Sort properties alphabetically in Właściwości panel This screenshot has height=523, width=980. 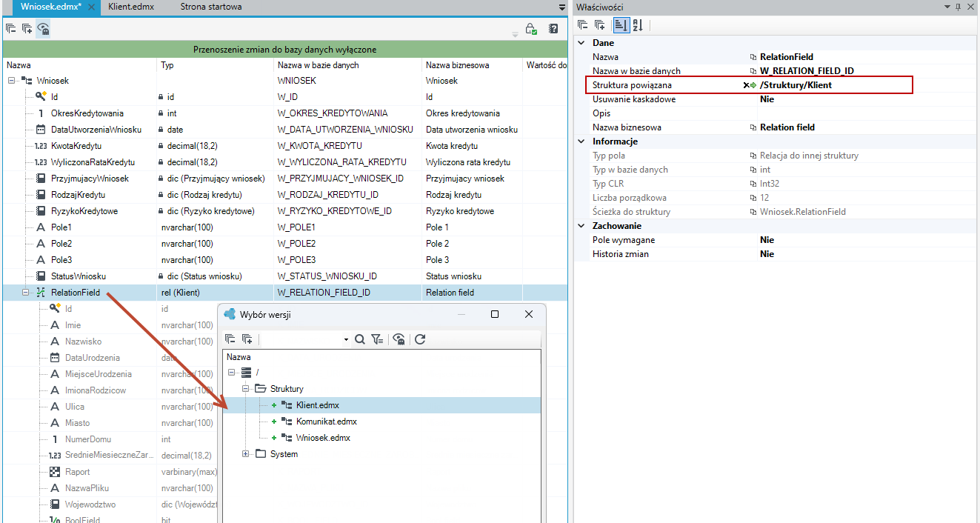point(638,25)
